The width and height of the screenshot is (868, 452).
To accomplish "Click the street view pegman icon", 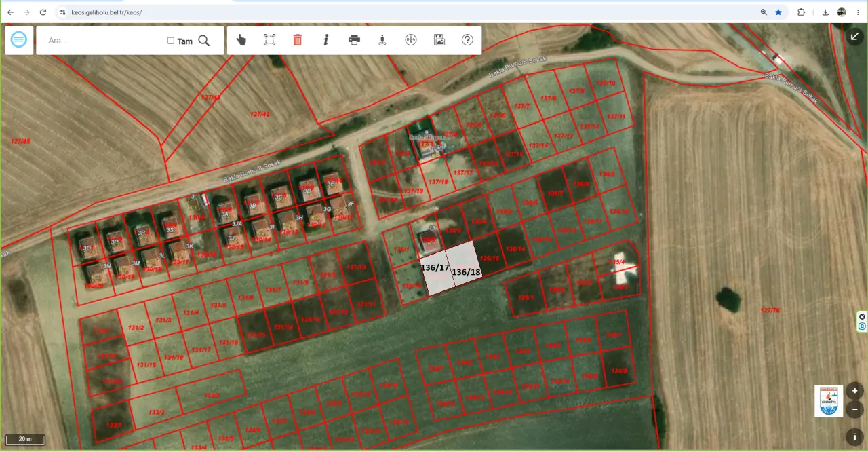I will tap(382, 40).
